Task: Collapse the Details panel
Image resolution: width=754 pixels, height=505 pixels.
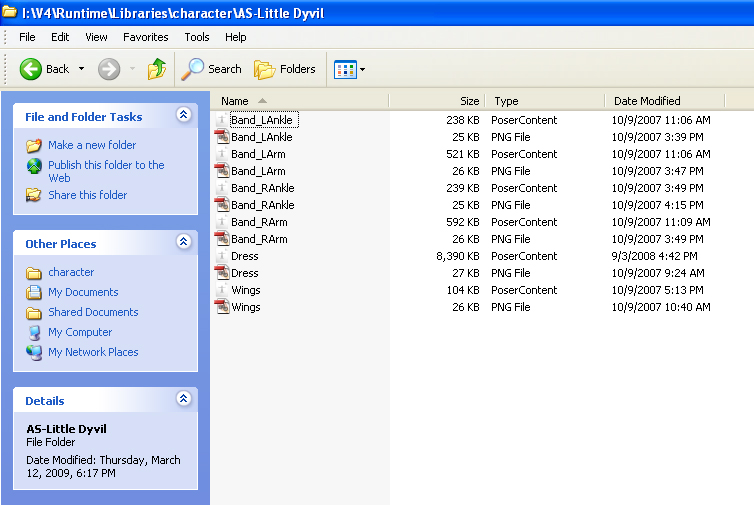Action: tap(183, 398)
